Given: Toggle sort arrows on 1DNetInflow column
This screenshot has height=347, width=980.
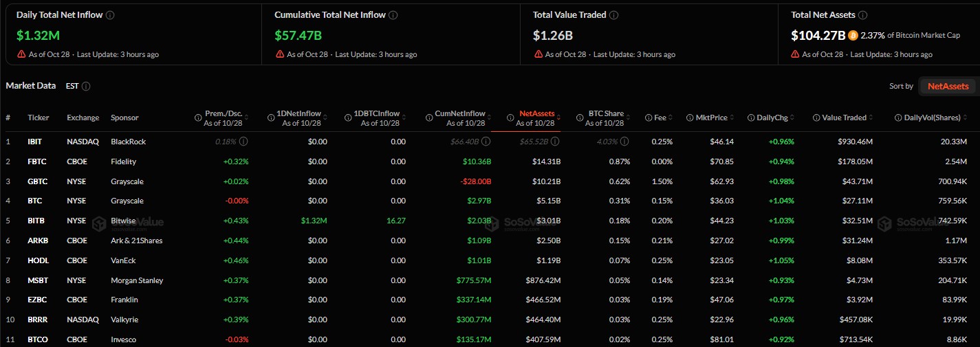Looking at the screenshot, I should (325, 117).
